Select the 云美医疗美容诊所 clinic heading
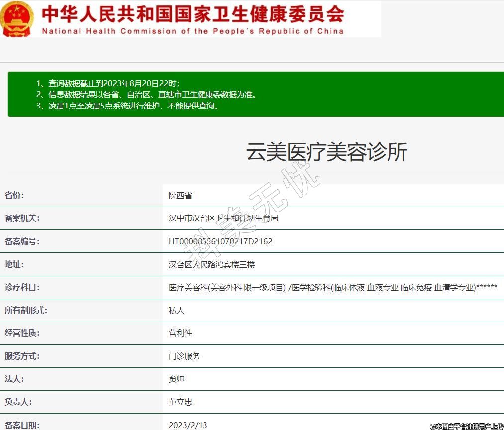This screenshot has height=430, width=504. click(327, 152)
